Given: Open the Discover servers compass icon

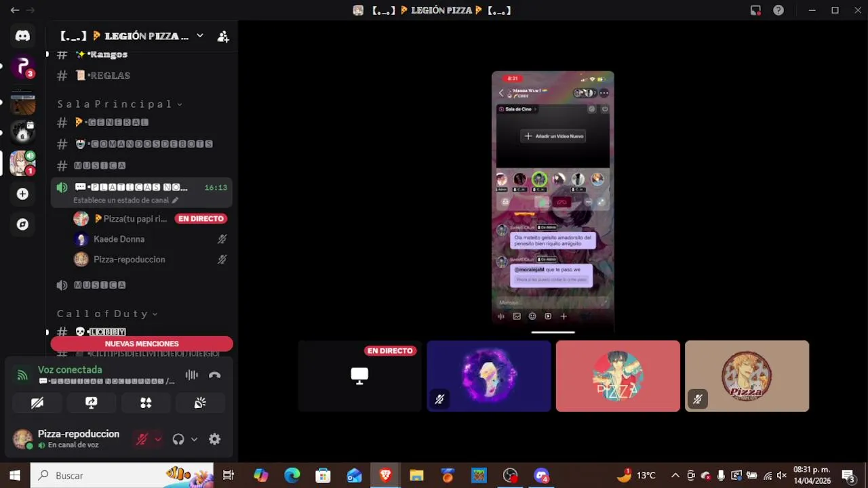Looking at the screenshot, I should coord(22,224).
